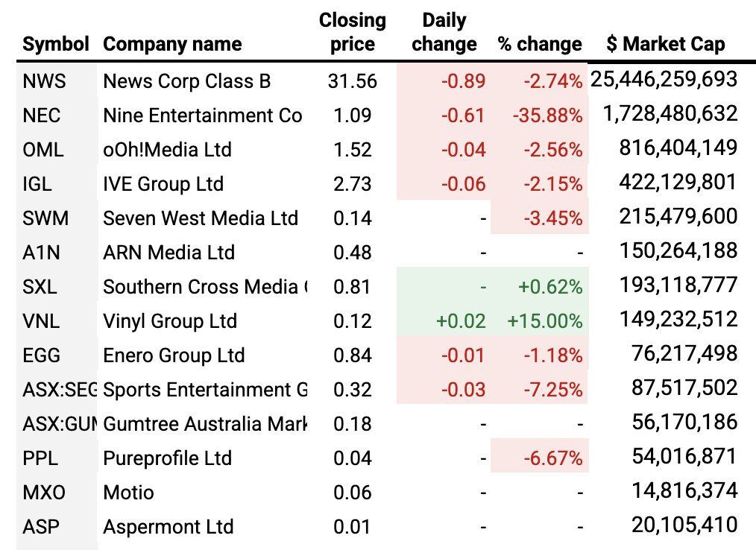Viewport: 756px width, 550px height.
Task: Click the Enero Group Ltd company cell
Action: pos(174,355)
